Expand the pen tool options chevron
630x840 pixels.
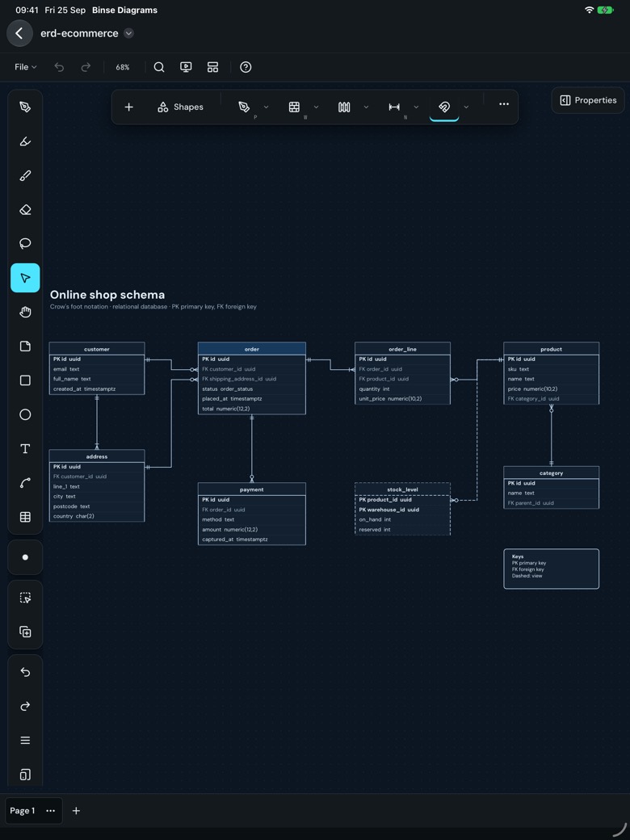[267, 107]
